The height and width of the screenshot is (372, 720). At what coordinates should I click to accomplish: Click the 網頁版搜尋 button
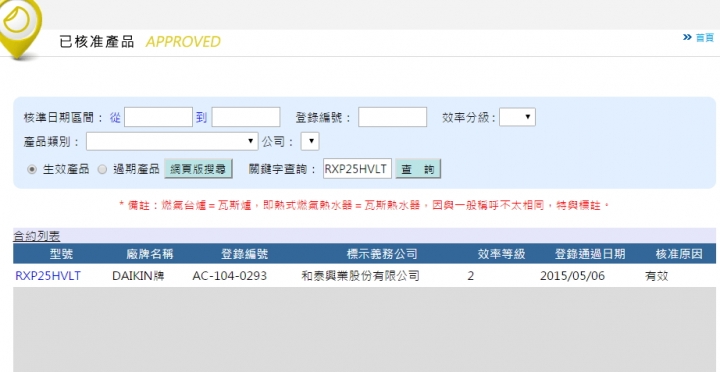click(x=198, y=169)
